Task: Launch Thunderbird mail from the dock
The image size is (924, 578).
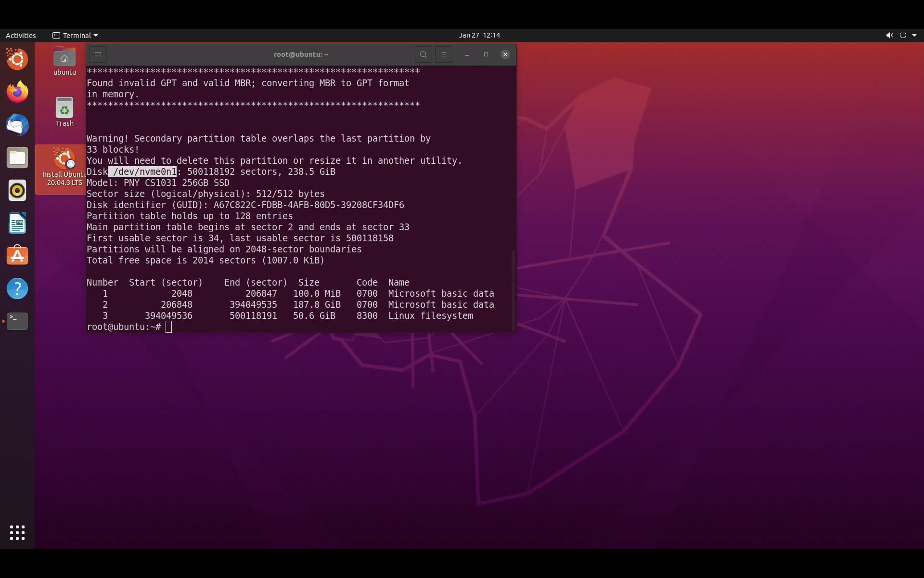Action: [17, 125]
